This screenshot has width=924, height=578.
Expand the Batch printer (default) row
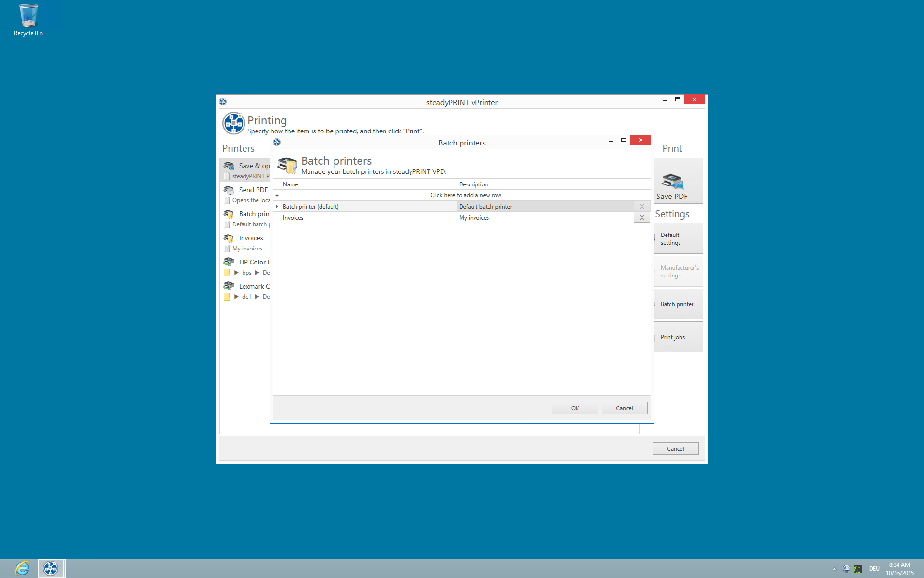(277, 206)
